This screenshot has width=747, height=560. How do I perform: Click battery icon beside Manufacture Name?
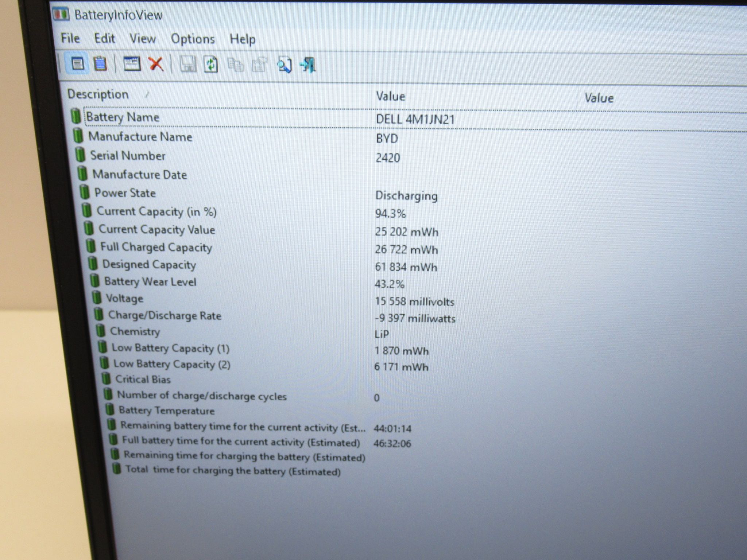(x=78, y=135)
